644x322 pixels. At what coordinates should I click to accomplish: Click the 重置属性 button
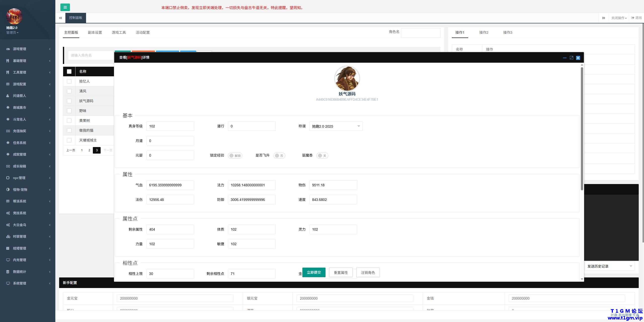[341, 272]
